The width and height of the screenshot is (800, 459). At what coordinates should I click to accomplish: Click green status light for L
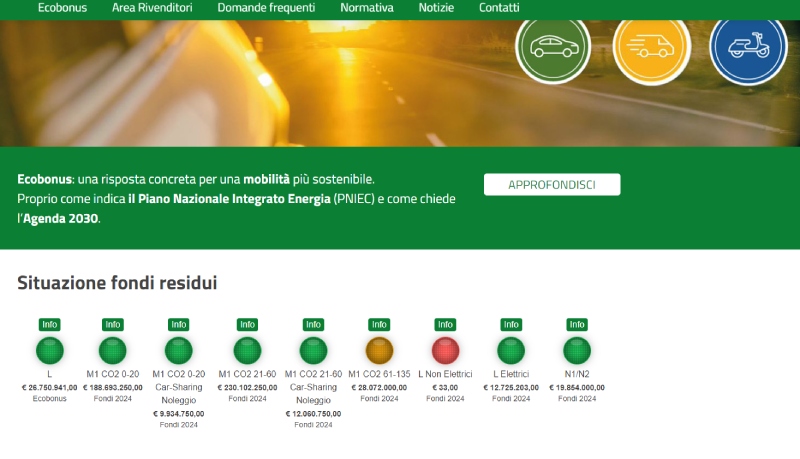(x=49, y=350)
